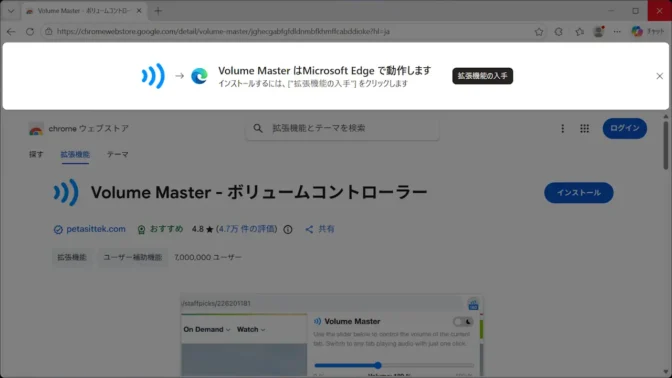Add this page to favorites via the star icon
672x378 pixels.
click(x=539, y=32)
